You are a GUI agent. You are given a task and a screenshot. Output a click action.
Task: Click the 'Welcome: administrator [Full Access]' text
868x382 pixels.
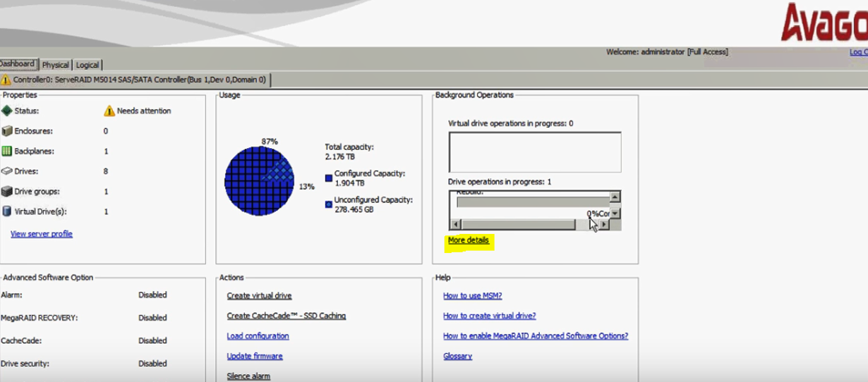tap(667, 52)
